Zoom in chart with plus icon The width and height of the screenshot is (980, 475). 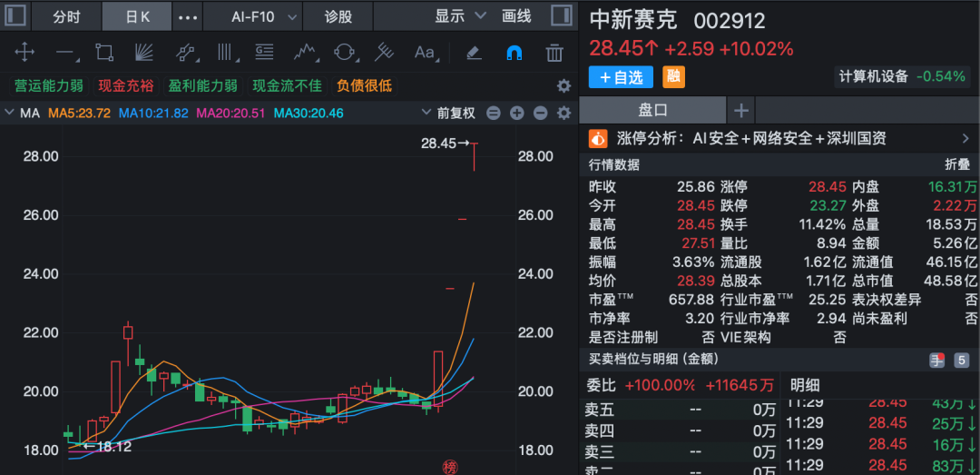pos(517,114)
